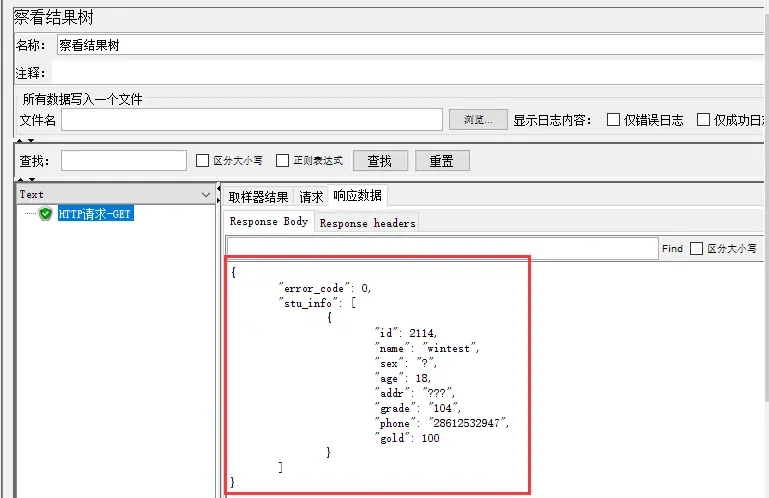769x498 pixels.
Task: Click the "name": "wintest" line
Action: point(427,348)
